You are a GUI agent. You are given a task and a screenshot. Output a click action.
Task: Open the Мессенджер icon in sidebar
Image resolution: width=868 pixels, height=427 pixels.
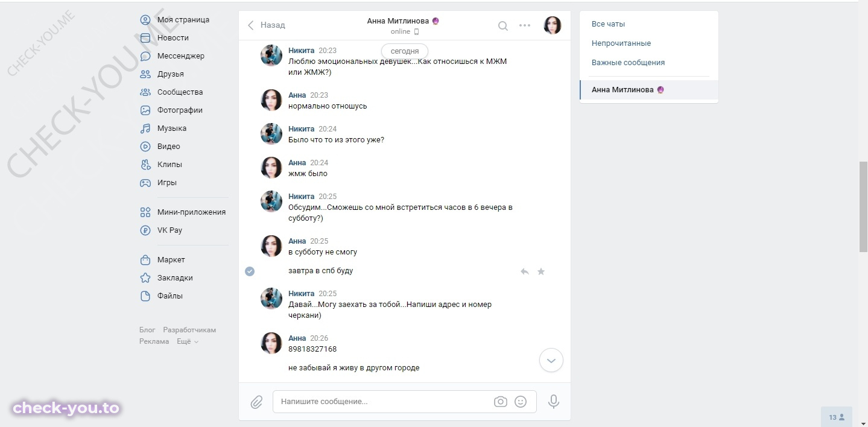[145, 56]
